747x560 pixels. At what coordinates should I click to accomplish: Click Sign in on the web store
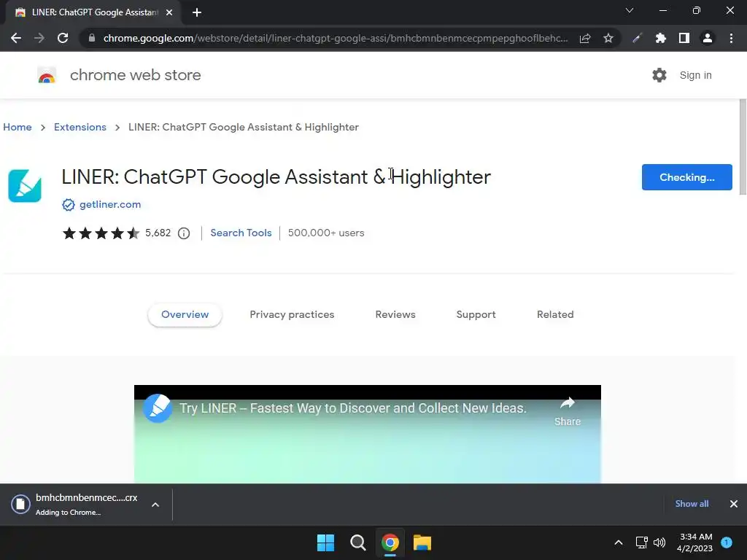pos(695,75)
